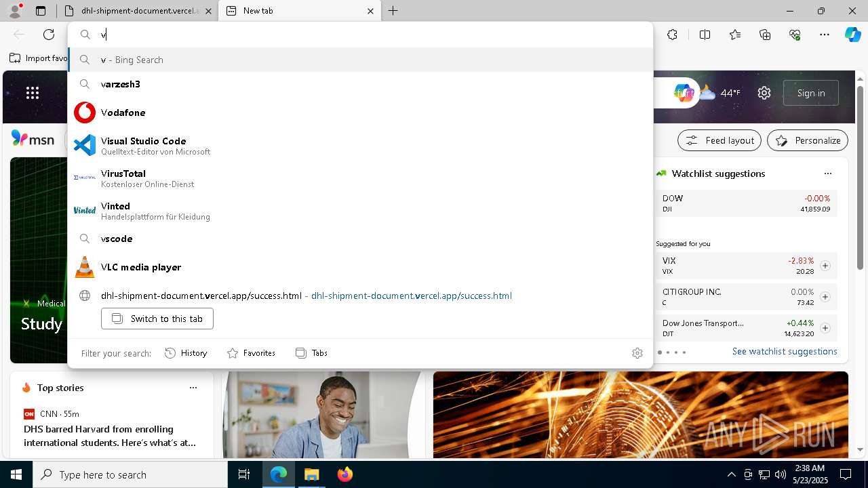Open the Windows Start menu
This screenshot has height=488, width=868.
click(x=16, y=474)
